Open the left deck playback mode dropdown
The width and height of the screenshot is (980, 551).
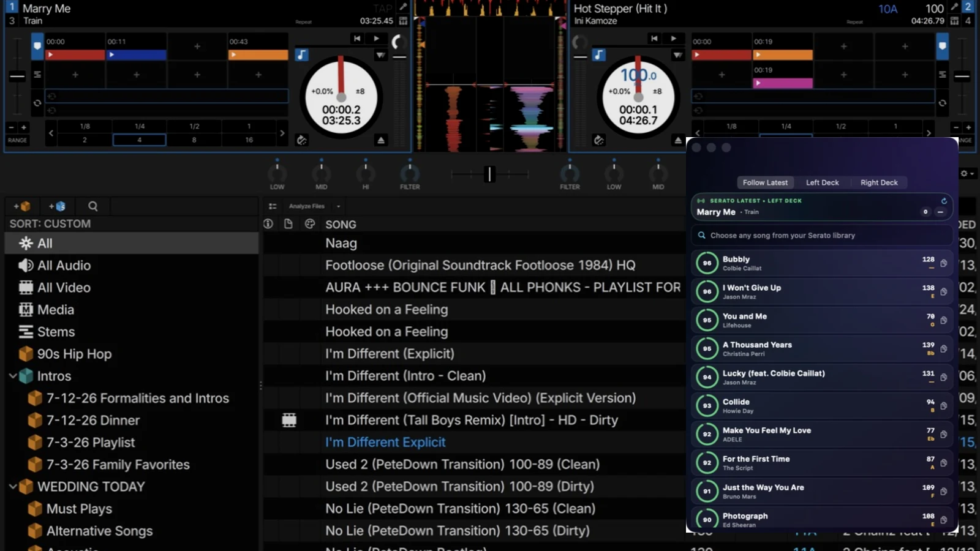click(x=380, y=55)
